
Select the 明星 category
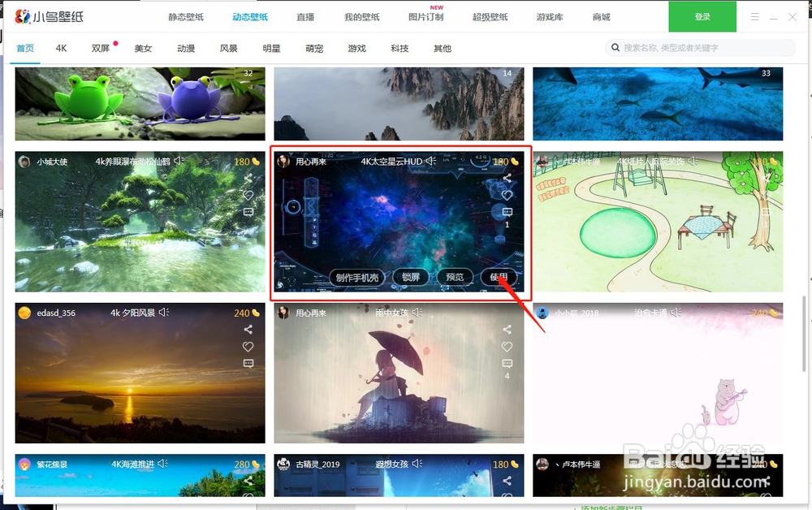[x=271, y=48]
